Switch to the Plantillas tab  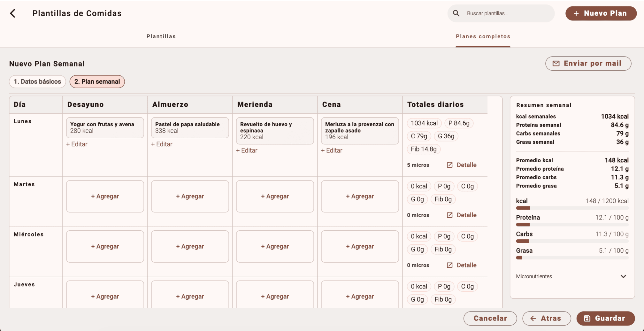(x=161, y=36)
